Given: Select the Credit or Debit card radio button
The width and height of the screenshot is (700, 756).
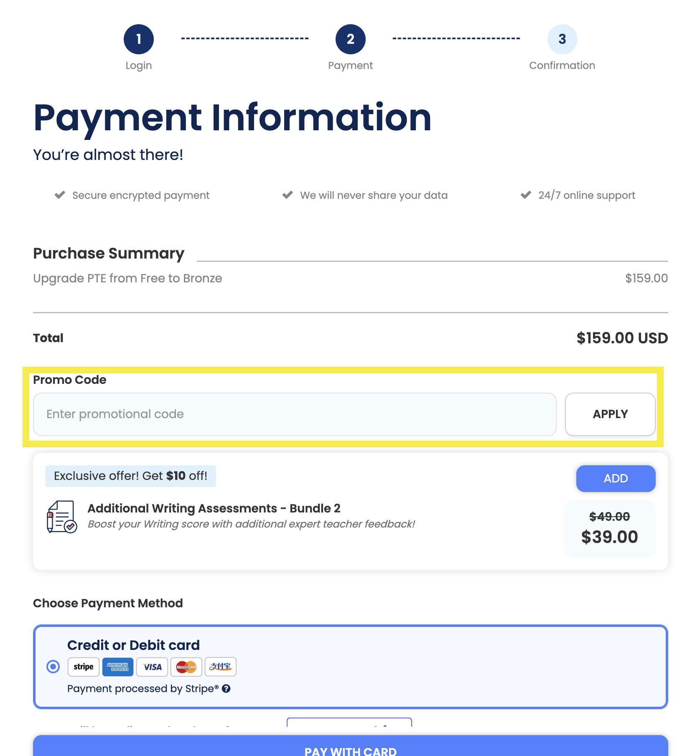Looking at the screenshot, I should pyautogui.click(x=53, y=667).
